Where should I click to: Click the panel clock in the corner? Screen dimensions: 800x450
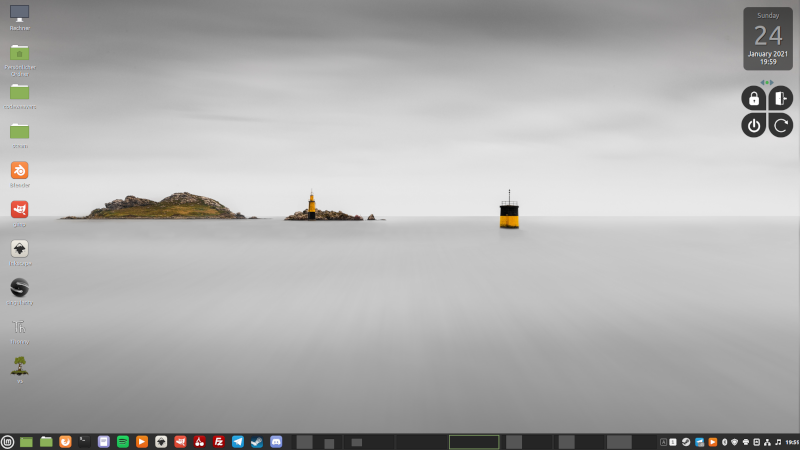(791, 442)
